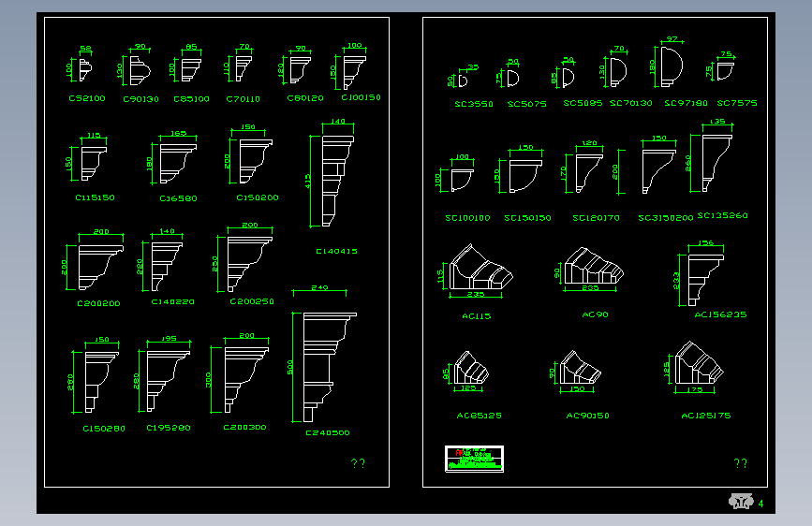Click the 3D molding drawing above AC115
This screenshot has height=526, width=812.
point(481,267)
